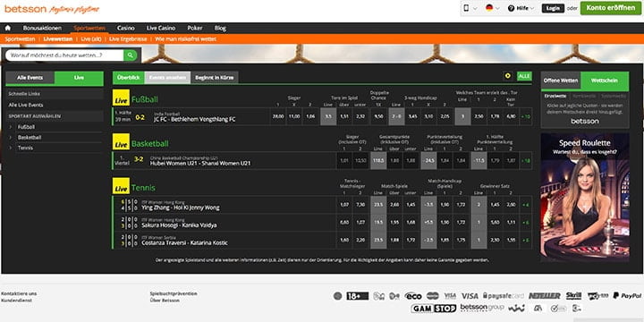Expand +18 more markets for Hubei Women match
Image resolution: width=644 pixels, height=322 pixels.
(525, 161)
